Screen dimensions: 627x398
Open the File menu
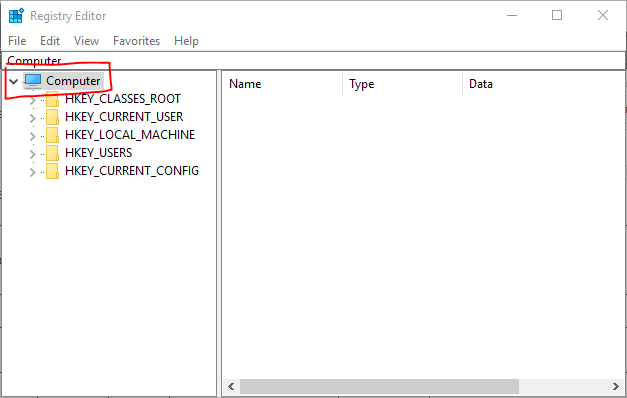pos(17,41)
